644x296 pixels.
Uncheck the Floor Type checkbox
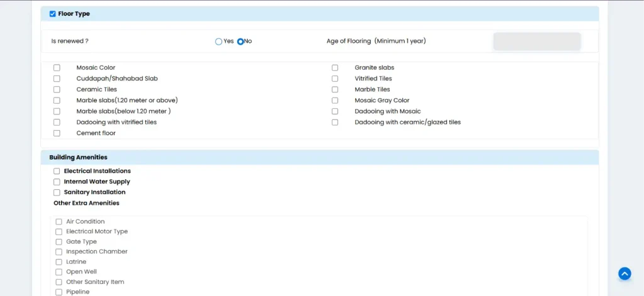point(53,14)
